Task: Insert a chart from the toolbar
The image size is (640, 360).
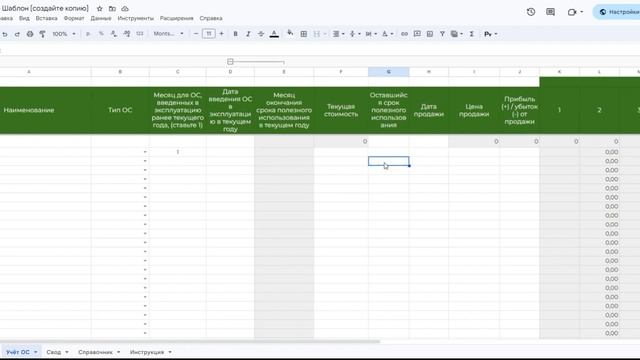Action: (x=430, y=34)
